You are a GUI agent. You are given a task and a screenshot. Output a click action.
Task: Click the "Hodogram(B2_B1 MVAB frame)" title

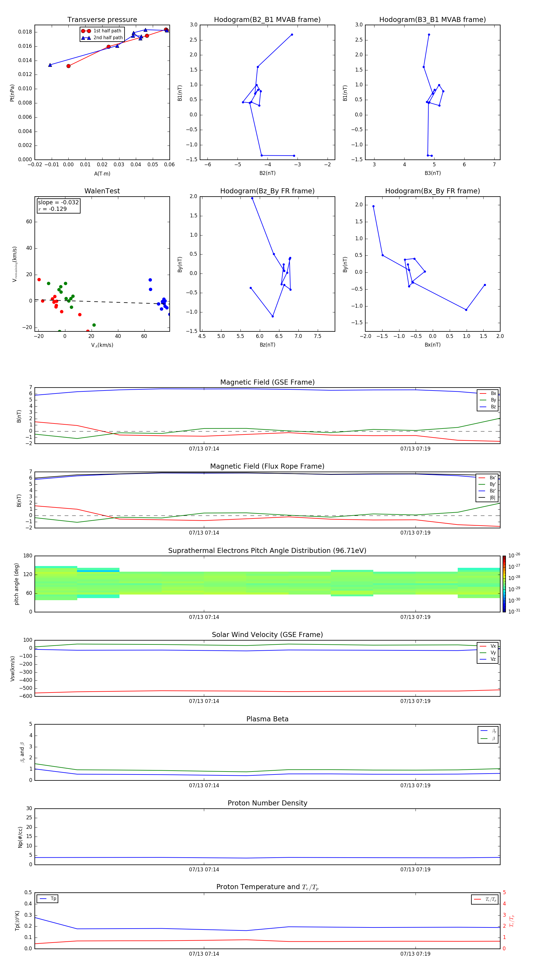pos(267,20)
